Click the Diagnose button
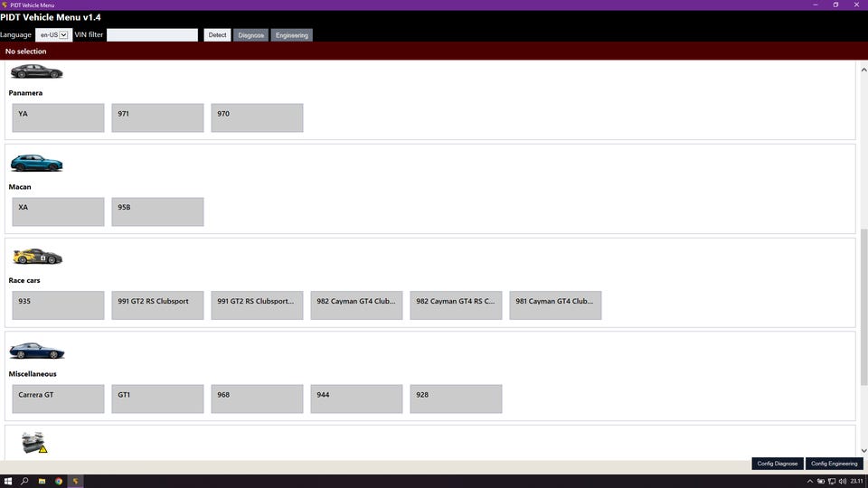The image size is (868, 488). (x=250, y=35)
